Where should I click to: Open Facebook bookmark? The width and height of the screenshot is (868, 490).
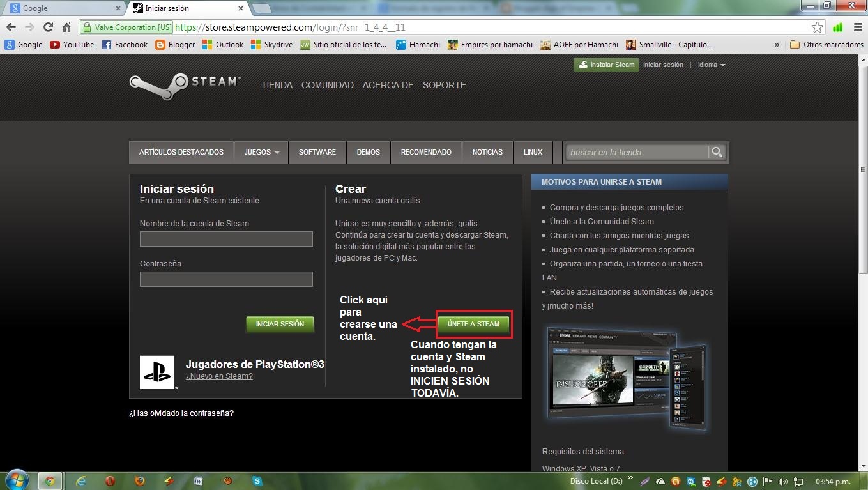(x=125, y=45)
